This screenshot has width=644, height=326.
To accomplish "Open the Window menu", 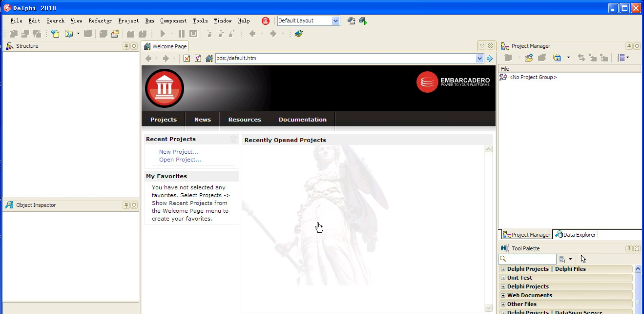I will click(x=223, y=21).
